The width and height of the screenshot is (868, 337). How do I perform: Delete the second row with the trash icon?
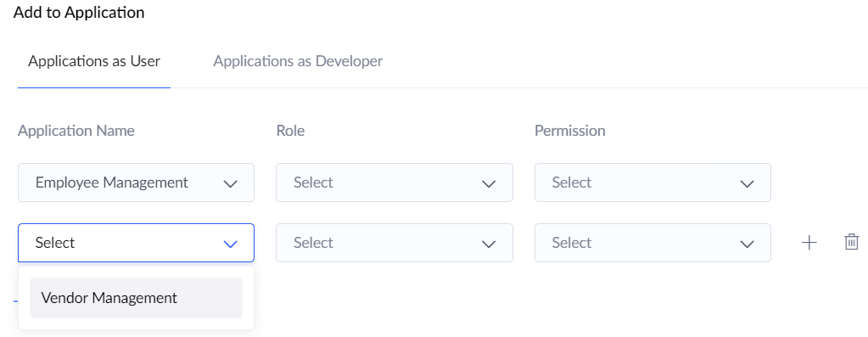tap(851, 242)
